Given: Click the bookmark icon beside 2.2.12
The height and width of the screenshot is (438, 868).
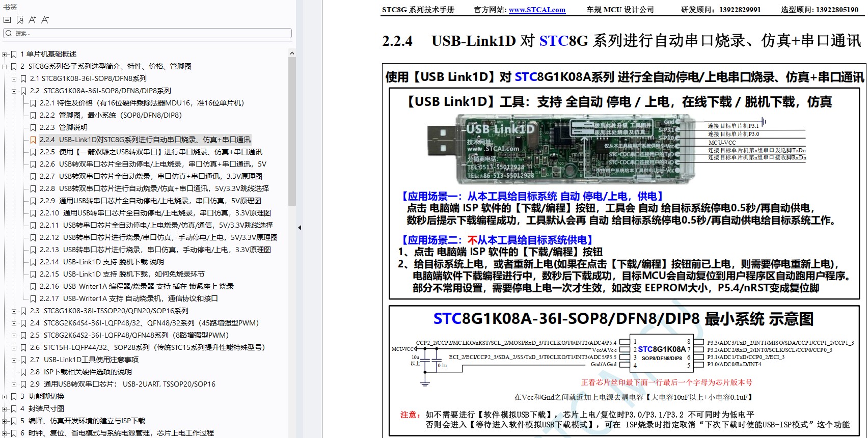Looking at the screenshot, I should (33, 237).
